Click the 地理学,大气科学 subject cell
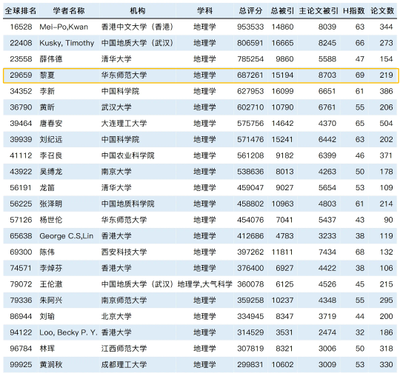This screenshot has height=376, width=400. [205, 284]
